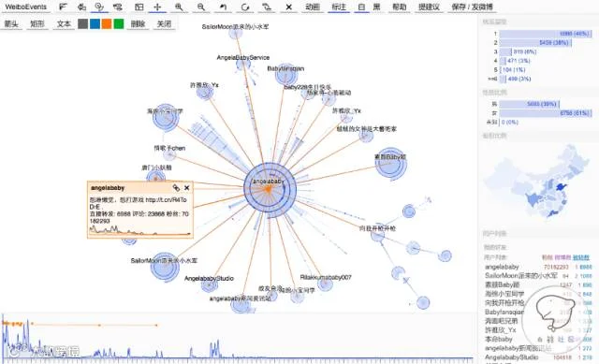Select 许雅欣_Yx row in user list
Screen dimensions: 599x364
click(x=538, y=330)
